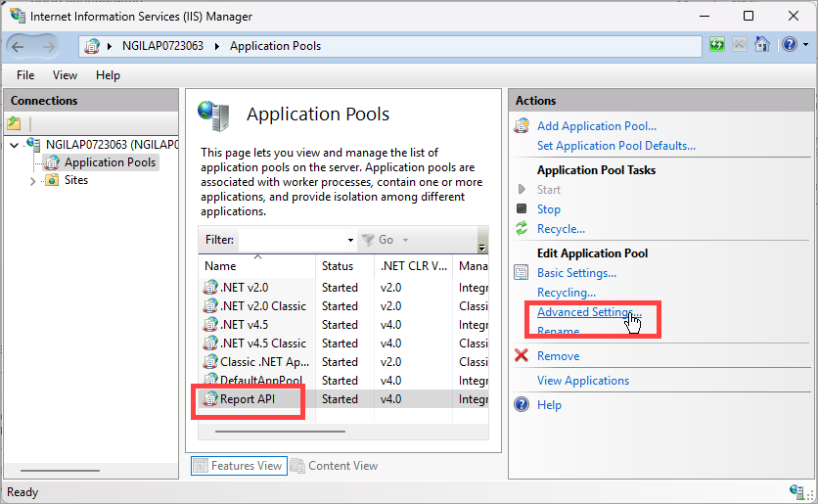Click the Back navigation arrow
The image size is (818, 504).
[18, 46]
